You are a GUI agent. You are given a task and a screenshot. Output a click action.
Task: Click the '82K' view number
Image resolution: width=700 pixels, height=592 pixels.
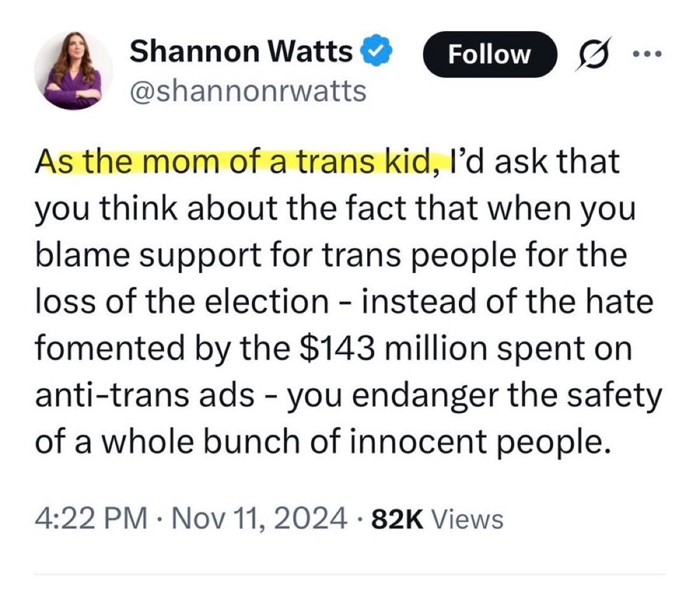pyautogui.click(x=397, y=519)
